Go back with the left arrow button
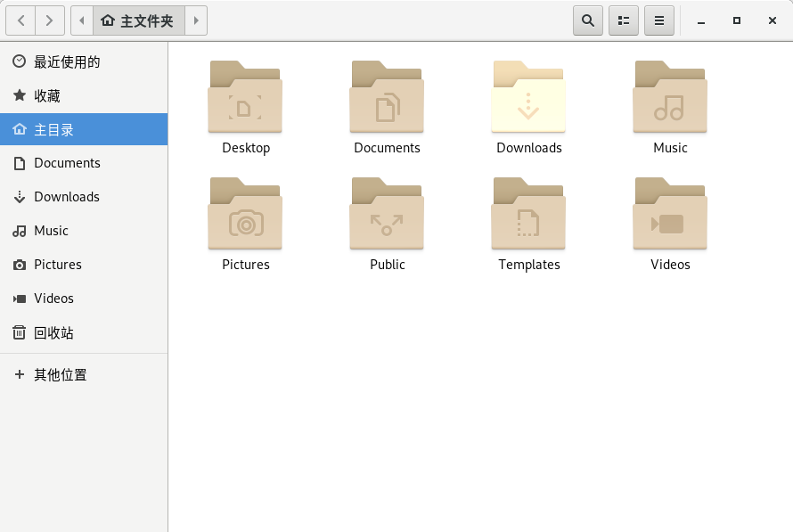 [x=20, y=20]
